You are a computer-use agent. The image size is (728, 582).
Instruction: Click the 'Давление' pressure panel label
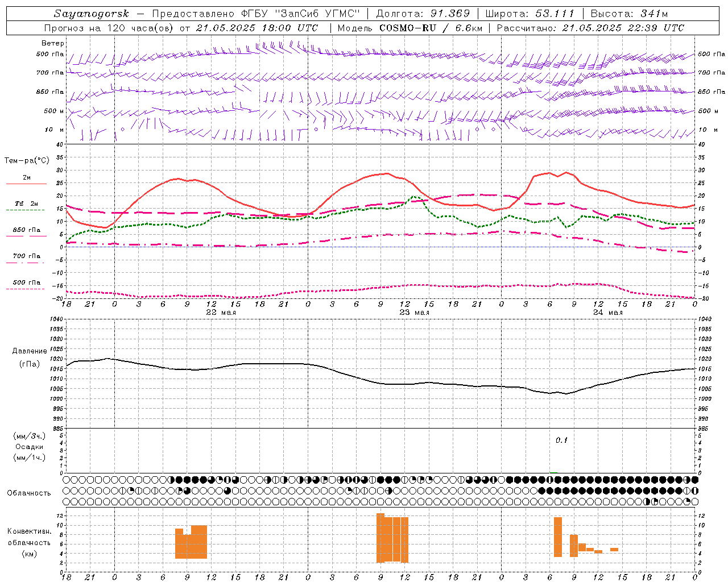tap(30, 351)
